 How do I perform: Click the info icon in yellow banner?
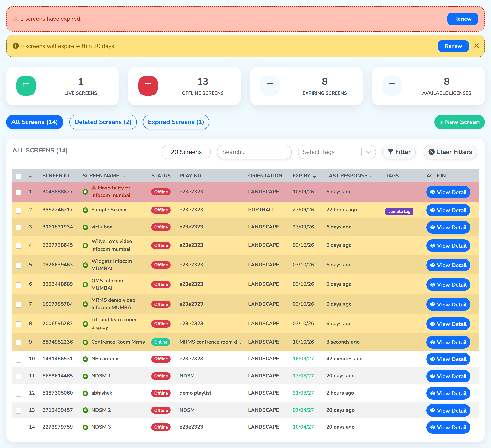pyautogui.click(x=16, y=46)
